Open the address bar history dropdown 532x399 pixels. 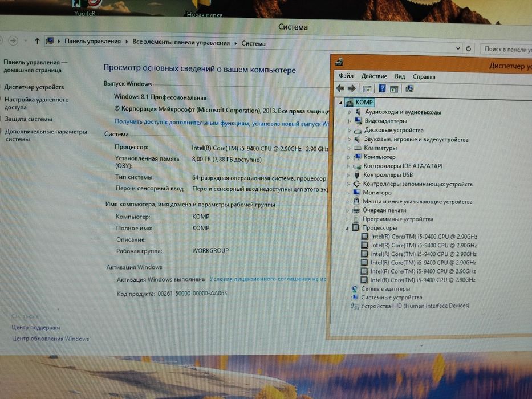(458, 48)
